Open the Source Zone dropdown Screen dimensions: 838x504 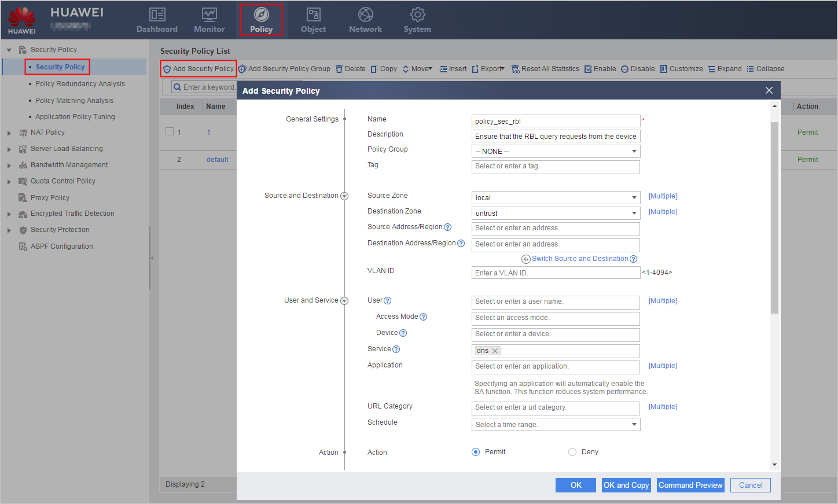click(556, 198)
